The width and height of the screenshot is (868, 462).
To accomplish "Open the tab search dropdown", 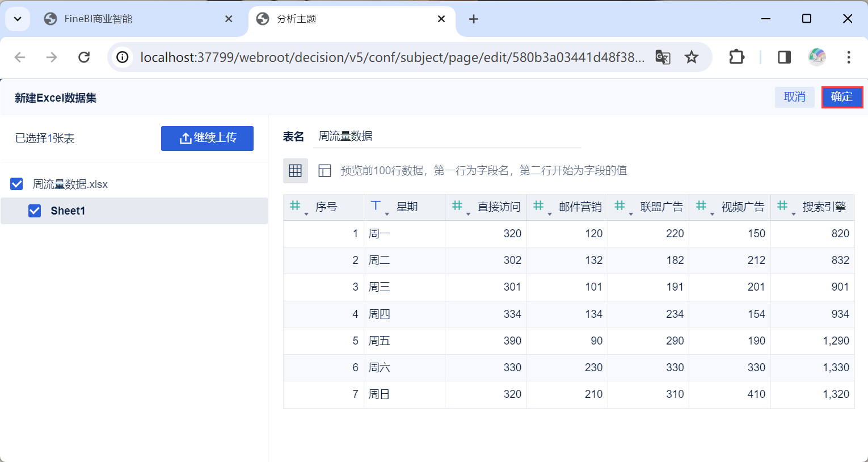I will point(18,19).
